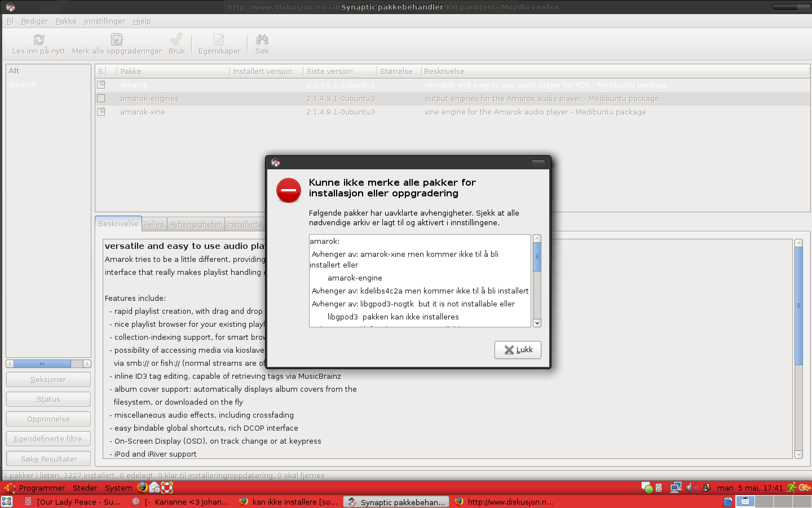The width and height of the screenshot is (812, 508).
Task: Open the Innstillinger menu
Action: tap(105, 21)
